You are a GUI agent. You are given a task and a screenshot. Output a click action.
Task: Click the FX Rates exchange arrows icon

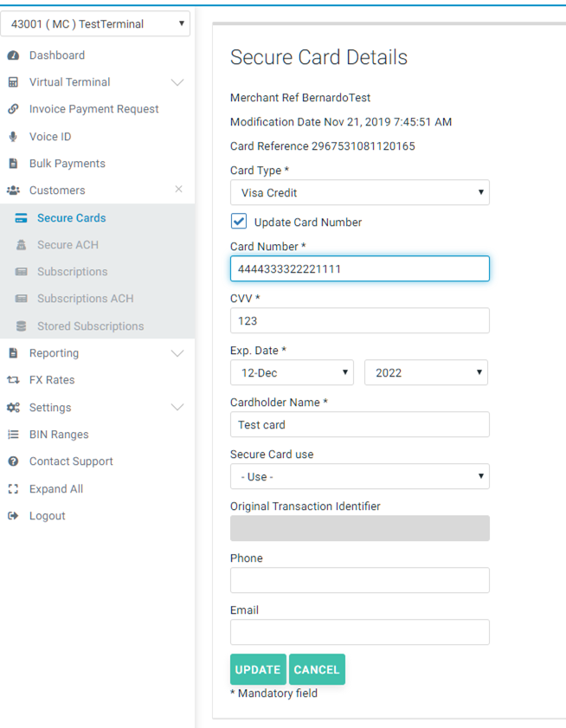click(x=13, y=380)
